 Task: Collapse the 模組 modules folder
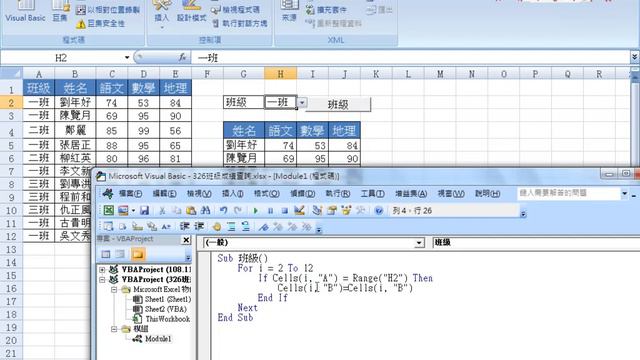click(114, 329)
